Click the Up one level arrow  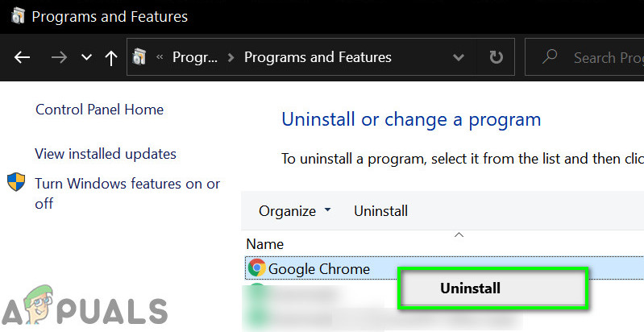click(x=111, y=57)
